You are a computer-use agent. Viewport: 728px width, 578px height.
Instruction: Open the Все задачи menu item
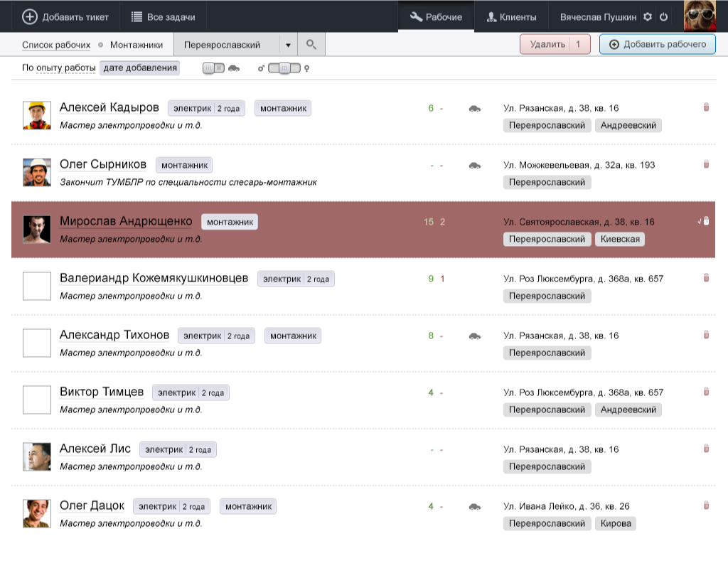click(x=163, y=16)
